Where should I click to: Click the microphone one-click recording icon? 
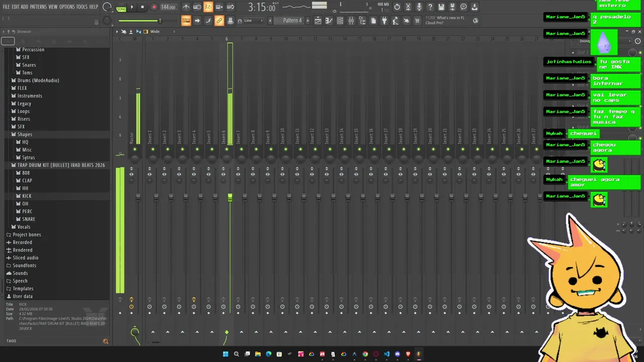click(x=419, y=7)
